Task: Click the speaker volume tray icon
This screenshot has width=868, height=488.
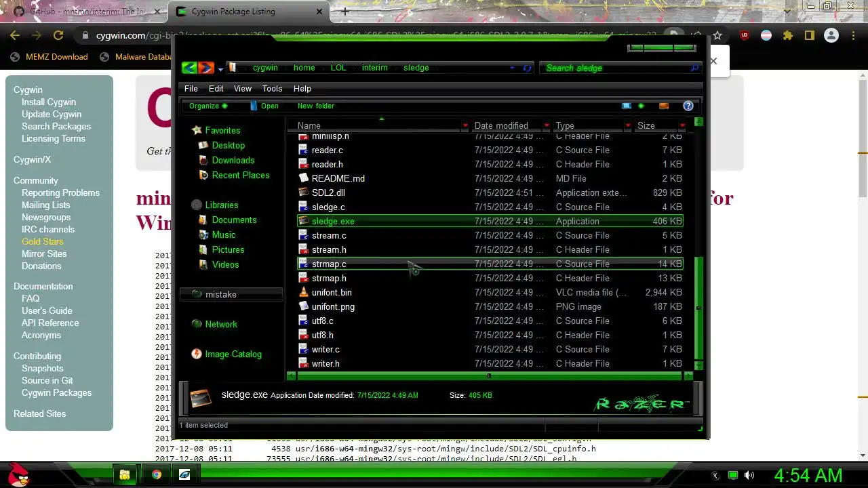Action: coord(749,475)
